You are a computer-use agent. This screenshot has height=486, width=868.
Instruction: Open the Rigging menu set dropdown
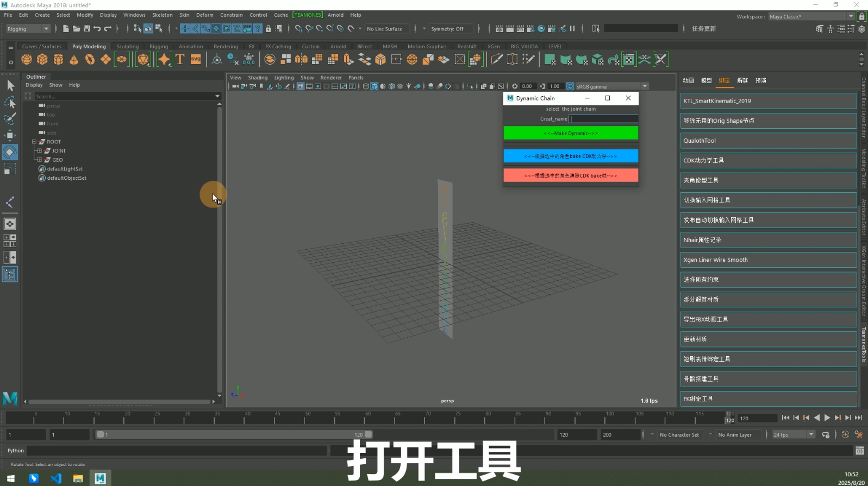[x=28, y=29]
